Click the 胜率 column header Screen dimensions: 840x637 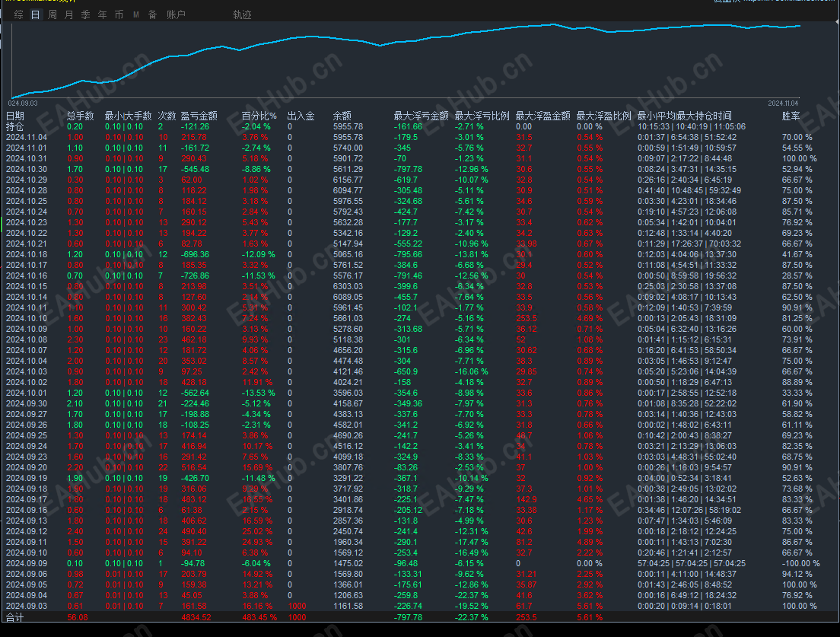(x=791, y=116)
